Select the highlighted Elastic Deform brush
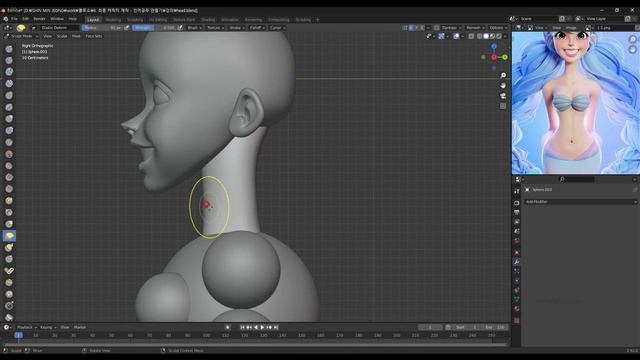The image size is (640, 360). click(x=9, y=236)
